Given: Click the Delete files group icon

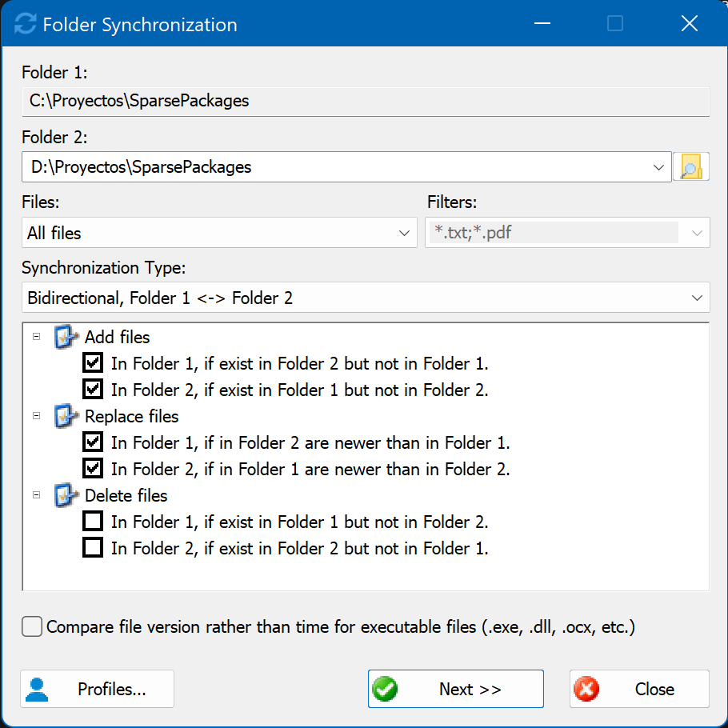Looking at the screenshot, I should coord(66,495).
